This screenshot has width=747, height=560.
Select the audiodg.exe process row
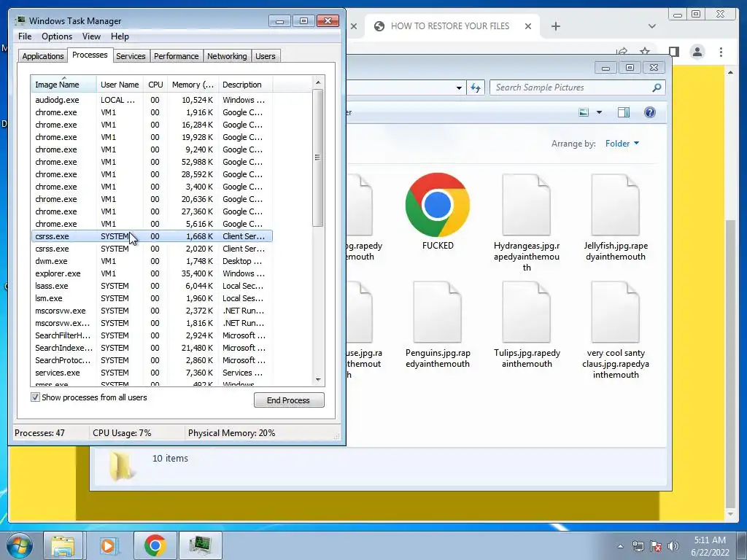pos(152,100)
